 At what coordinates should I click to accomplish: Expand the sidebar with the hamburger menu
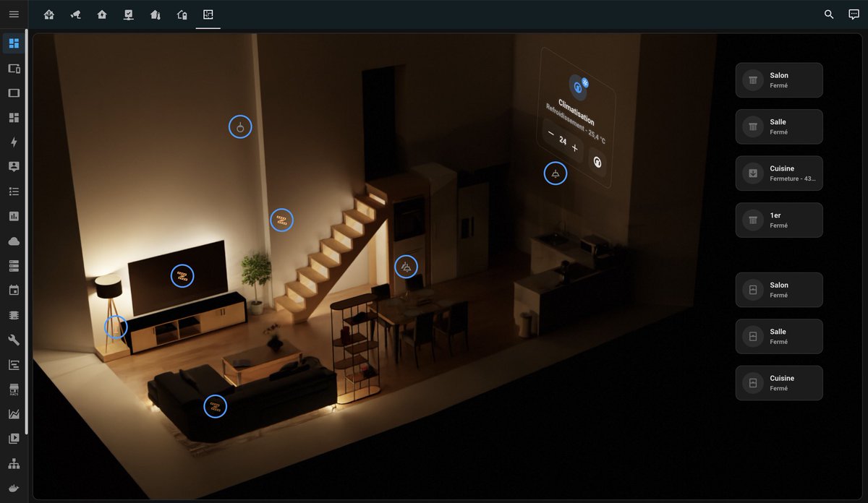coord(13,14)
